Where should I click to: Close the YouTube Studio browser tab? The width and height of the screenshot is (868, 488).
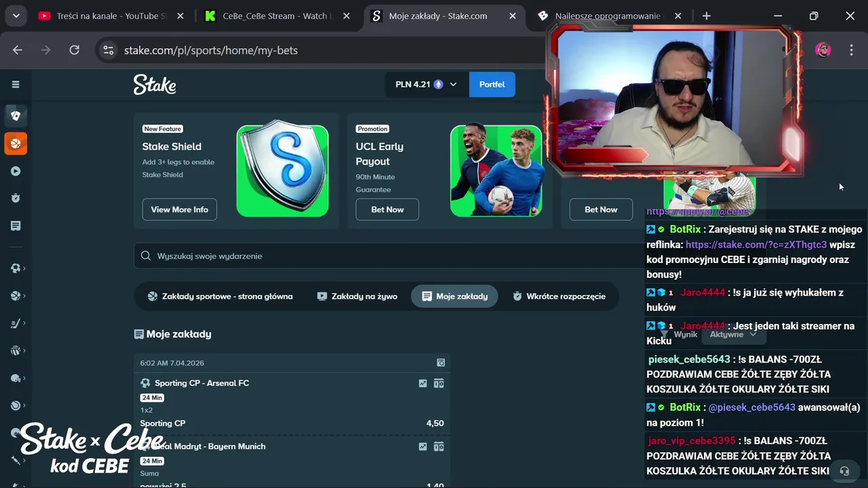pyautogui.click(x=180, y=16)
